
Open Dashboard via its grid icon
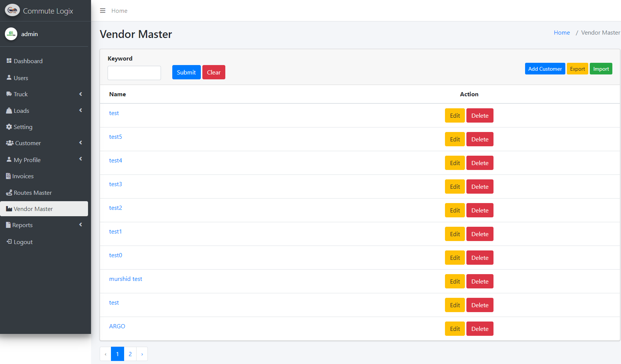pyautogui.click(x=9, y=61)
